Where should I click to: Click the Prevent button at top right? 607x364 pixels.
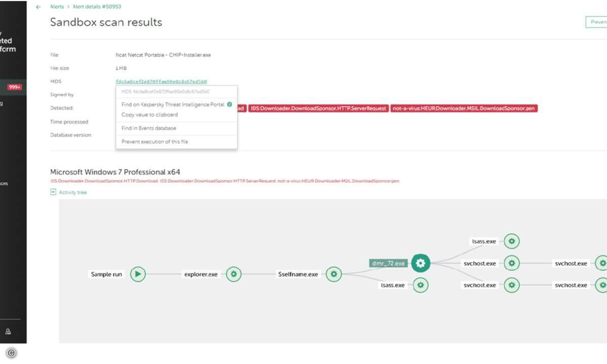coord(597,22)
